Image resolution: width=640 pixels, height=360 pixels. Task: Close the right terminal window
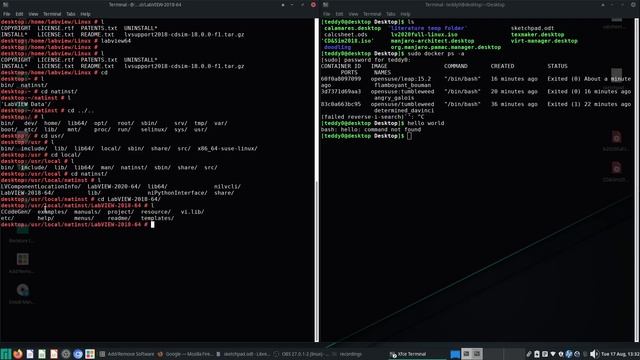tap(633, 4)
